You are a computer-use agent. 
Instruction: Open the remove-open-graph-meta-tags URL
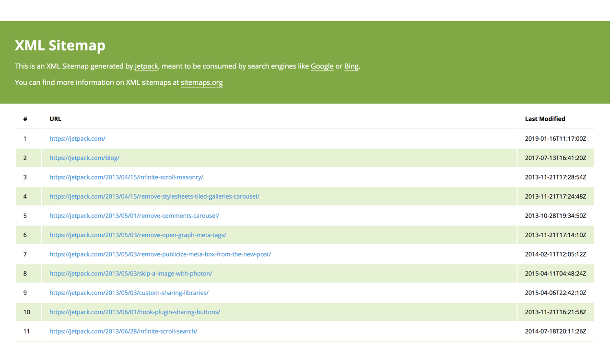138,235
